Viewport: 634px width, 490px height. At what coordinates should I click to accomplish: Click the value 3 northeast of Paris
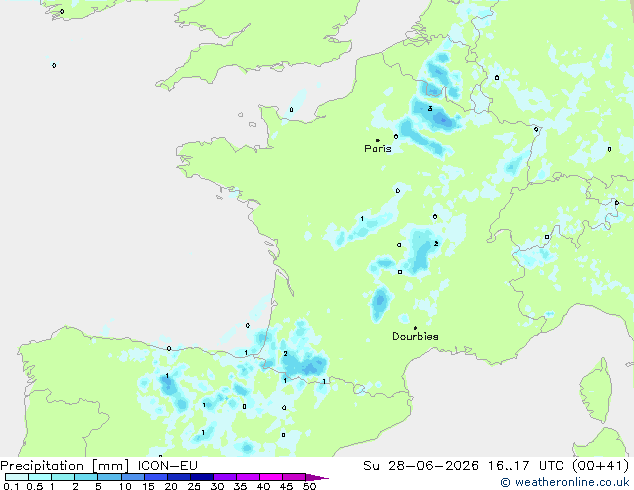430,108
